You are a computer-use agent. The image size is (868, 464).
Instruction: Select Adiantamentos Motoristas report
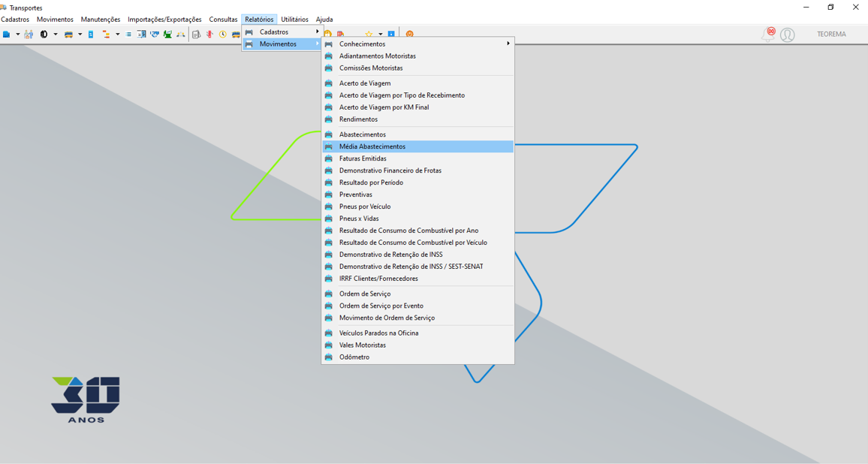click(x=418, y=56)
